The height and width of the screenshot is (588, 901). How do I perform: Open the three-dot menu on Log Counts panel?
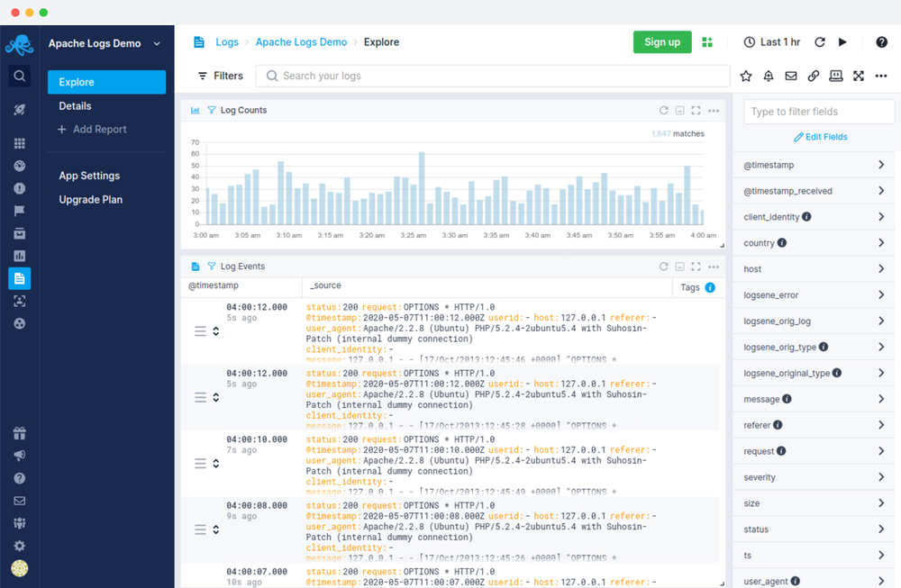click(714, 110)
